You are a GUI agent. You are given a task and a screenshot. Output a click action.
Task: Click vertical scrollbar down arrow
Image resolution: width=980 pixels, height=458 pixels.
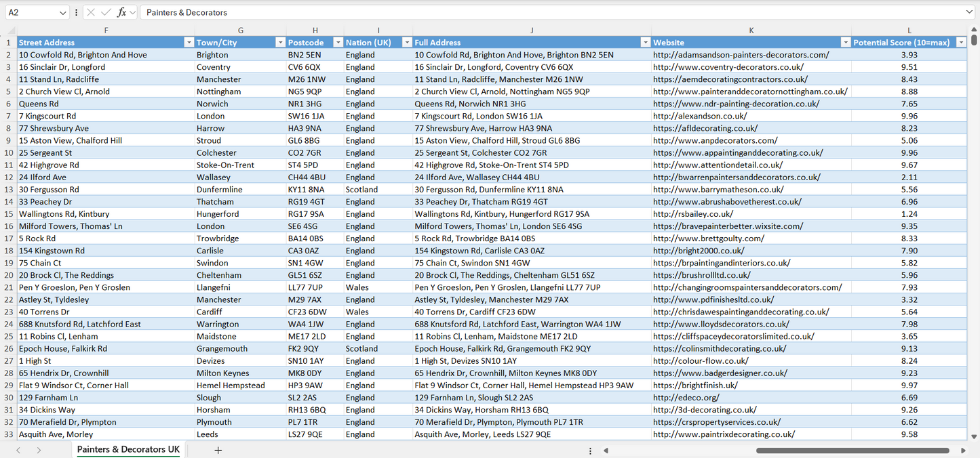click(975, 437)
